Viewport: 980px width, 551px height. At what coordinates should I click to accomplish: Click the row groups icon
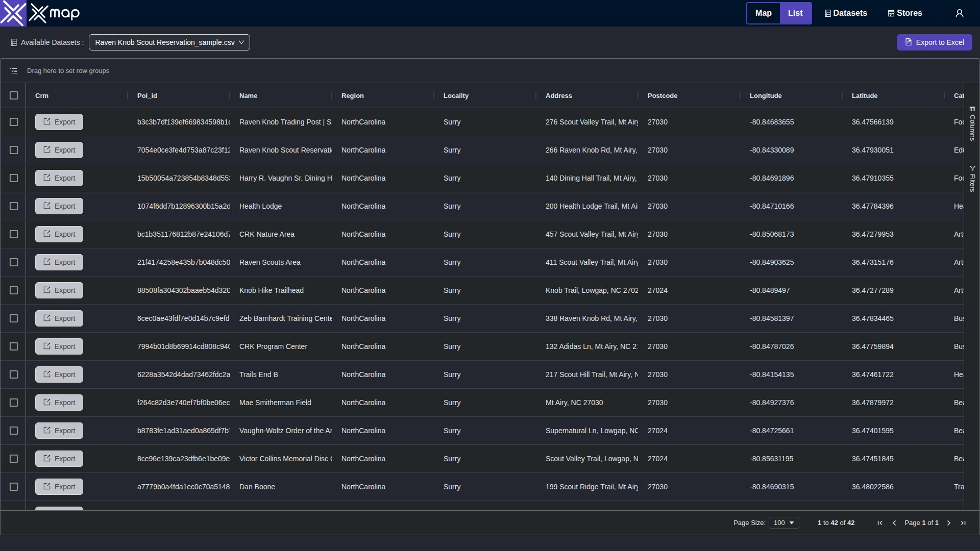pyautogui.click(x=14, y=71)
